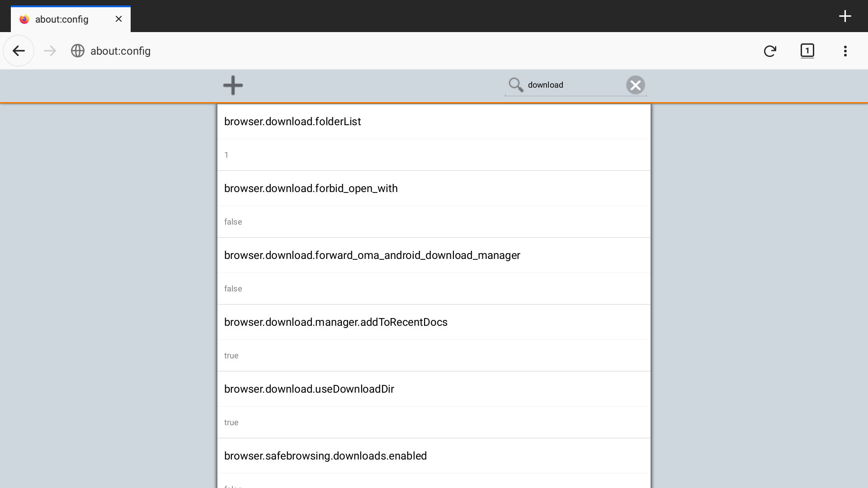Add a new preference with plus icon

click(x=233, y=85)
